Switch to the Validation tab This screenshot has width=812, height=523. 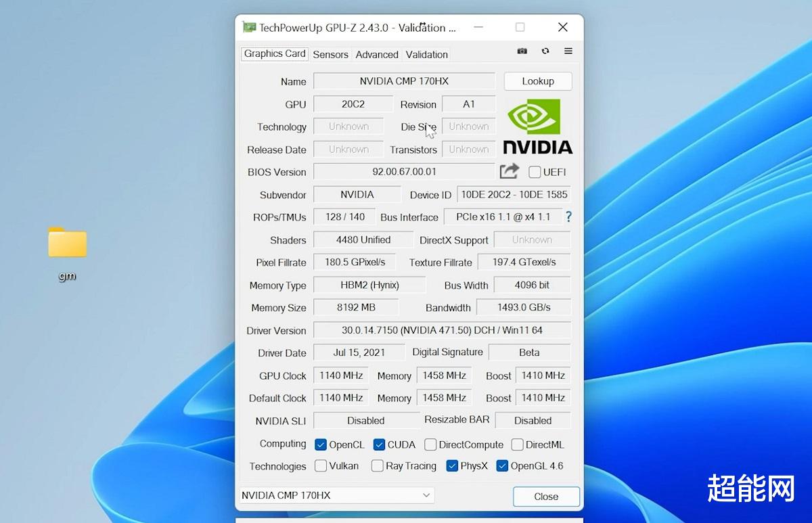coord(426,54)
